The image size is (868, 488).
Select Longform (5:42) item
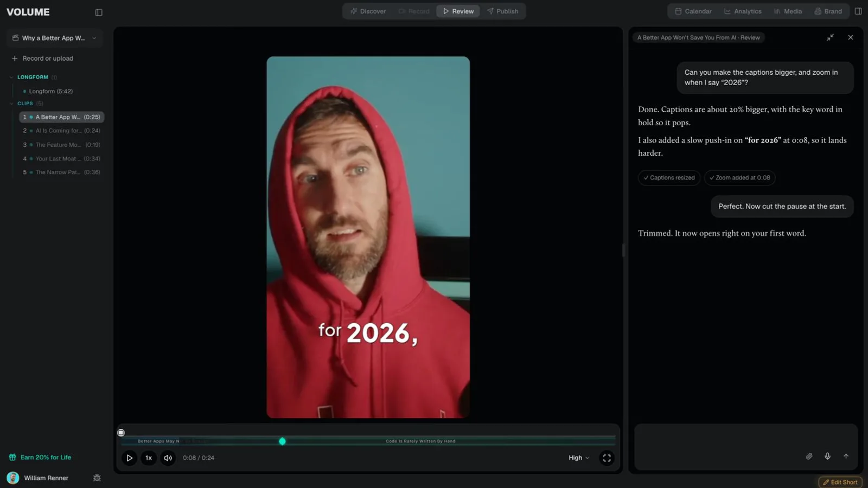[x=50, y=91]
